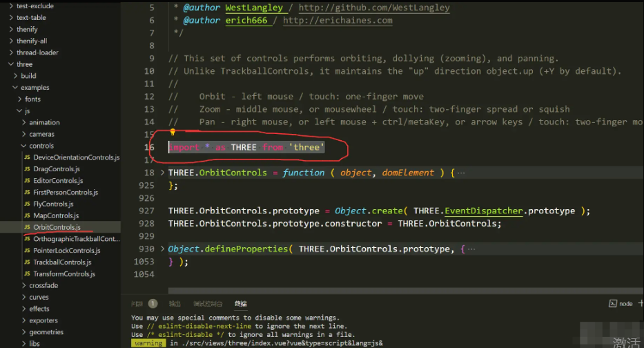644x348 pixels.
Task: Expand the crossfade folder
Action: (23, 286)
